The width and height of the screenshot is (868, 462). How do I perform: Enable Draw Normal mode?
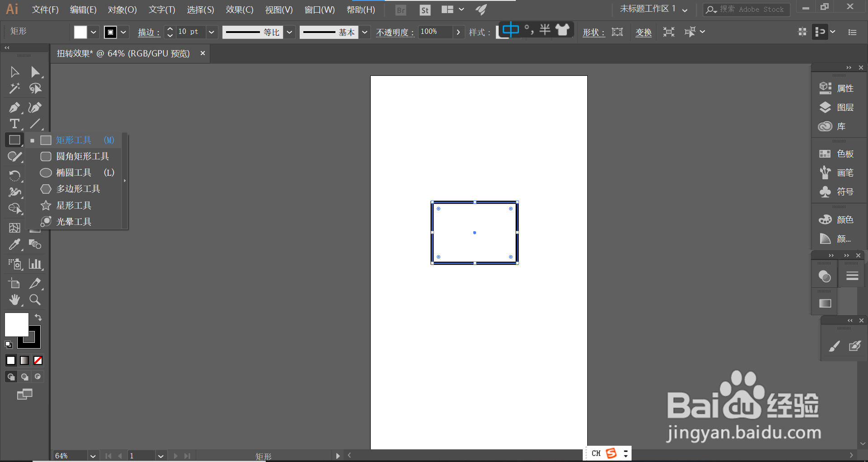pos(11,377)
